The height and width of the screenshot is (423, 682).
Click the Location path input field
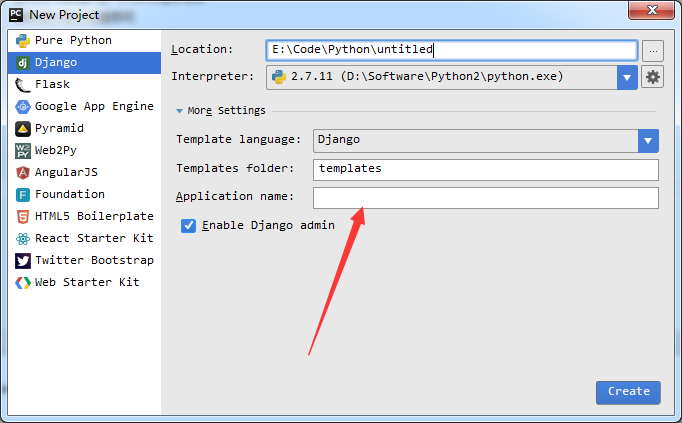point(451,50)
